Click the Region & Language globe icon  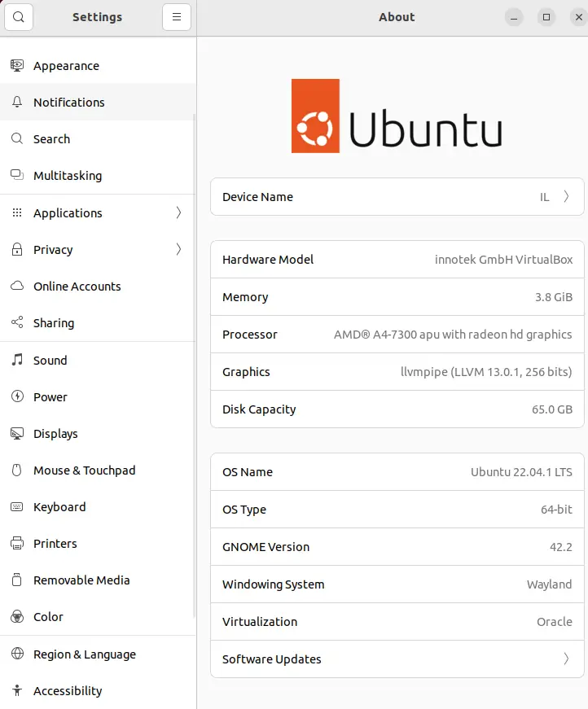tap(17, 654)
